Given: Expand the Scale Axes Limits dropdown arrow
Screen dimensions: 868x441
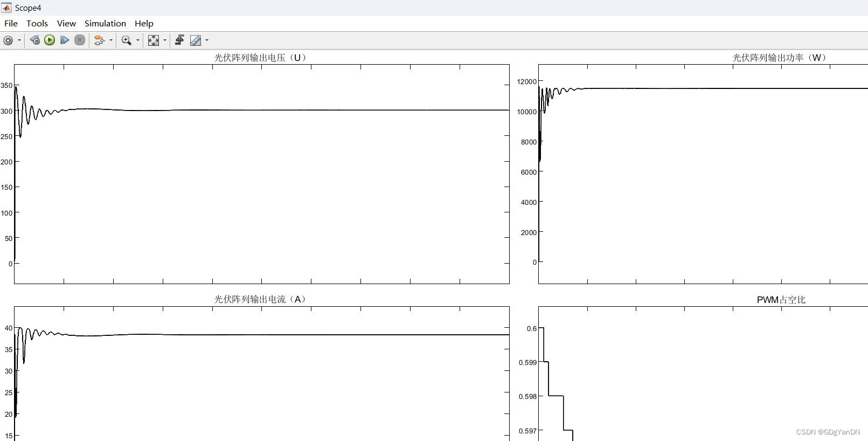Looking at the screenshot, I should 165,40.
